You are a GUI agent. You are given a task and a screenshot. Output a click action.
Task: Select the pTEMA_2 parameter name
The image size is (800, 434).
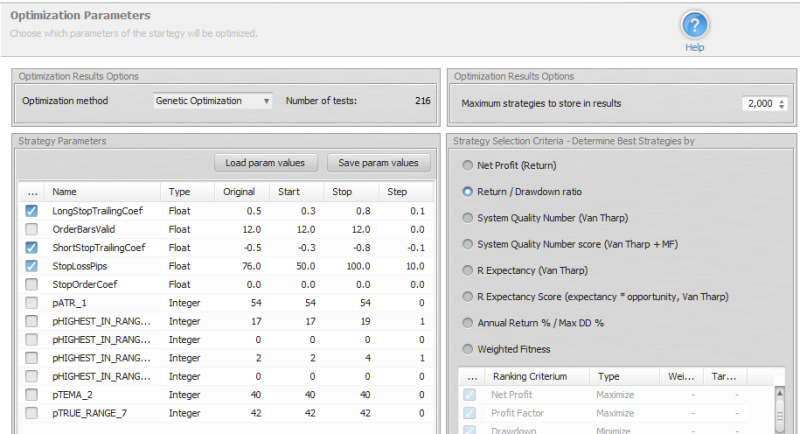[72, 394]
